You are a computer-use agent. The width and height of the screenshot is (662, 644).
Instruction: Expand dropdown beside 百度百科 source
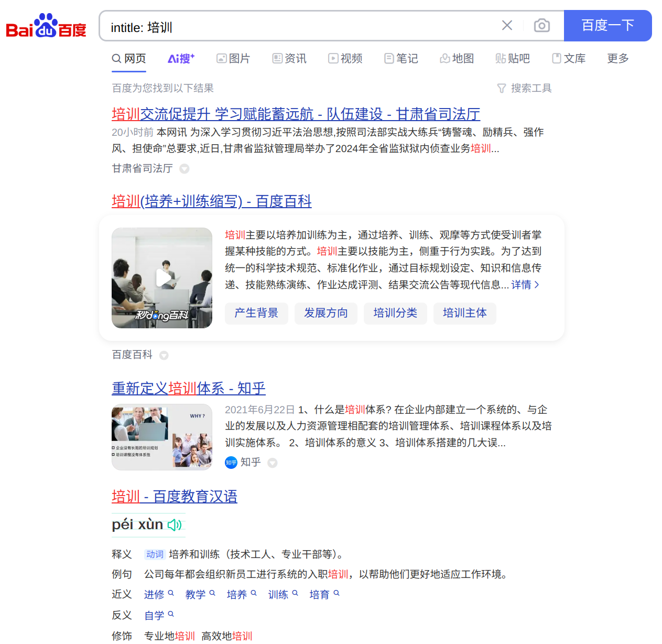point(164,356)
